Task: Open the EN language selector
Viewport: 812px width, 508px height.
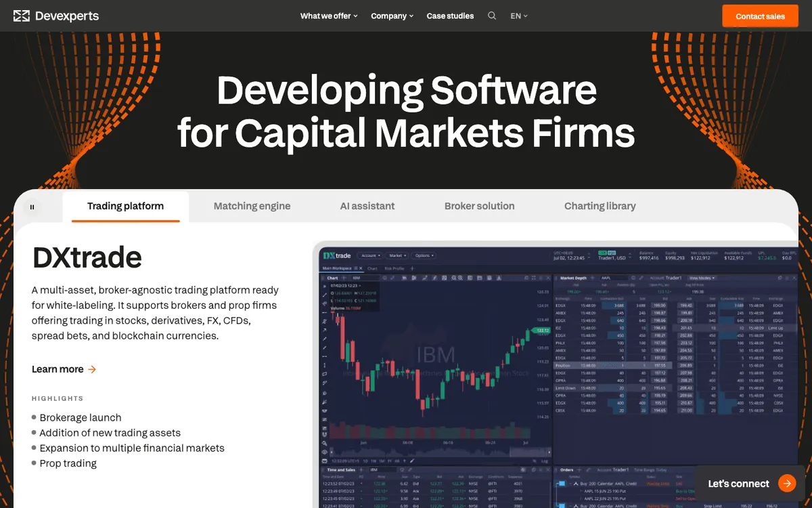Action: (519, 16)
